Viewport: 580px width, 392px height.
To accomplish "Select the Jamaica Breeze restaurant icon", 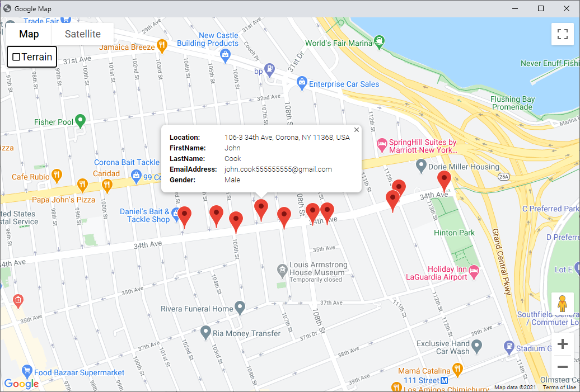I will click(x=162, y=45).
